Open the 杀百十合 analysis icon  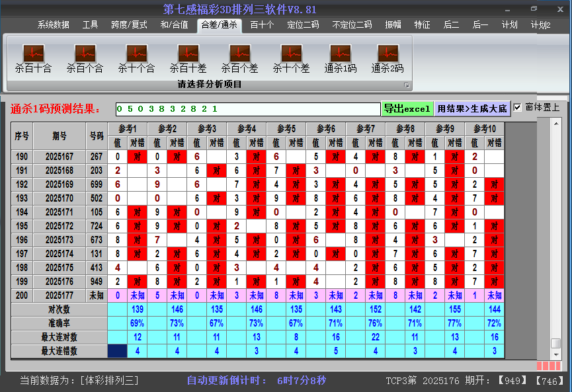[33, 59]
